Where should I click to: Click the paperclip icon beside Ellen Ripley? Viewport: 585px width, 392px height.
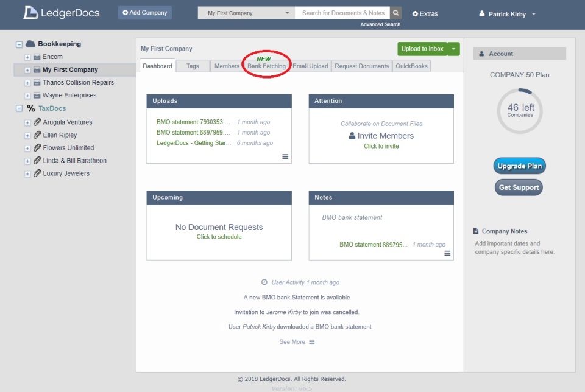(x=37, y=135)
